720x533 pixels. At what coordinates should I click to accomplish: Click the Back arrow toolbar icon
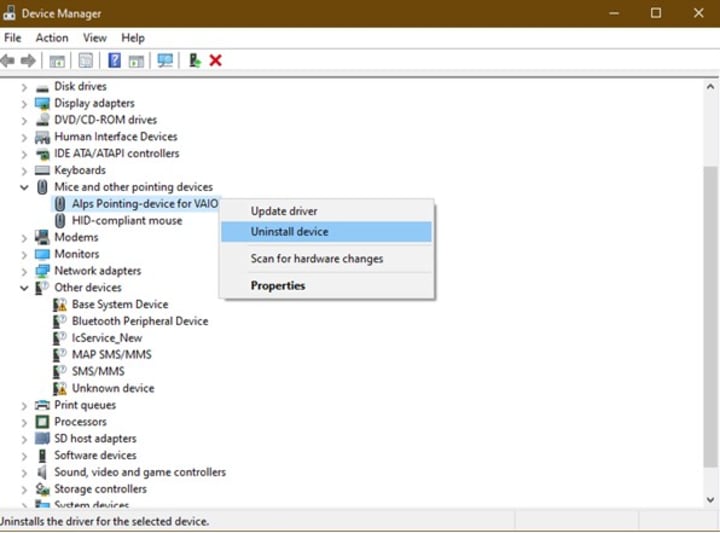point(8,61)
